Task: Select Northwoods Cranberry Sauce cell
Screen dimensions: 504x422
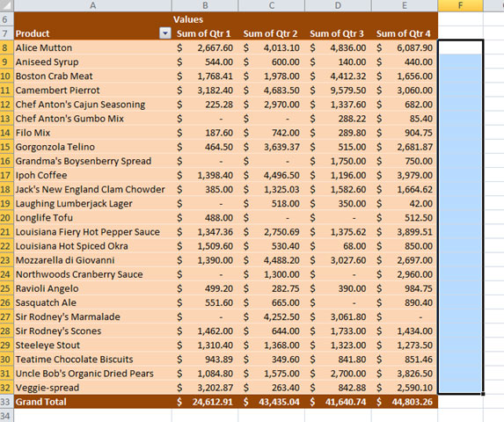Action: [x=93, y=274]
